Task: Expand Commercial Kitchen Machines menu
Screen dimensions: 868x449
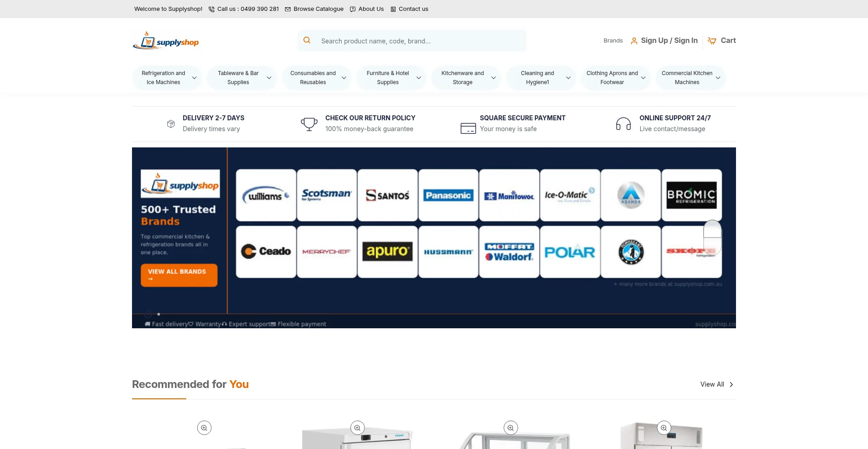Action: (x=690, y=78)
